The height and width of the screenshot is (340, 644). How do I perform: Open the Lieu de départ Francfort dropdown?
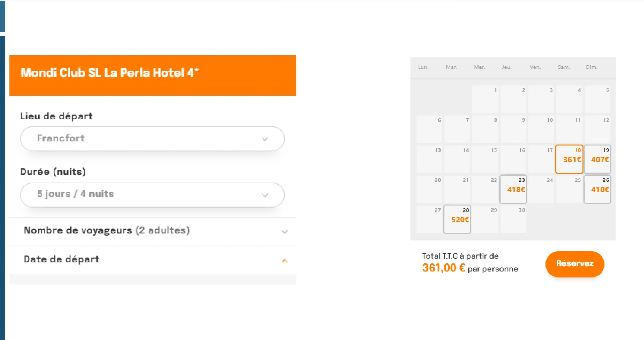click(x=152, y=138)
